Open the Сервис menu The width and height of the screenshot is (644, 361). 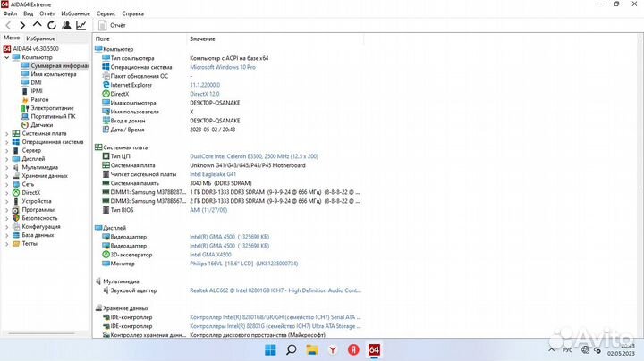[x=106, y=13]
